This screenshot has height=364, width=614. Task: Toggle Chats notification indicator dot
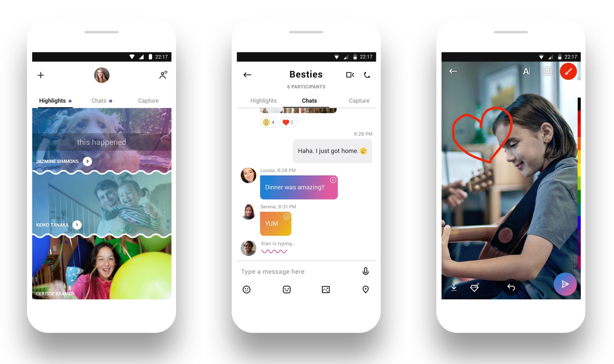[x=114, y=101]
